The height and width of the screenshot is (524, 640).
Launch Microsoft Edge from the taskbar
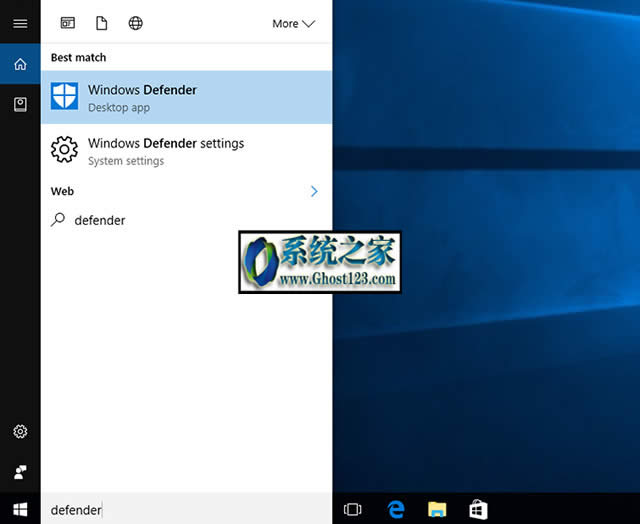(394, 509)
